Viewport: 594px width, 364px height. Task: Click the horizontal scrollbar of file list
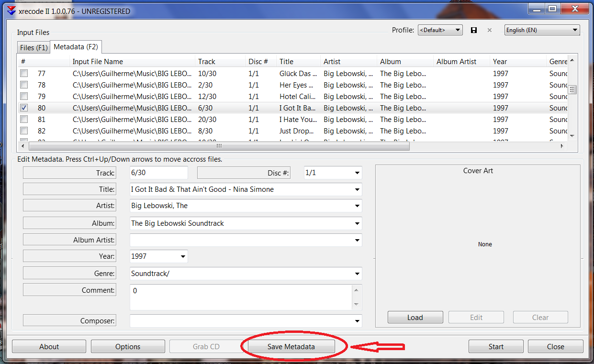[219, 146]
